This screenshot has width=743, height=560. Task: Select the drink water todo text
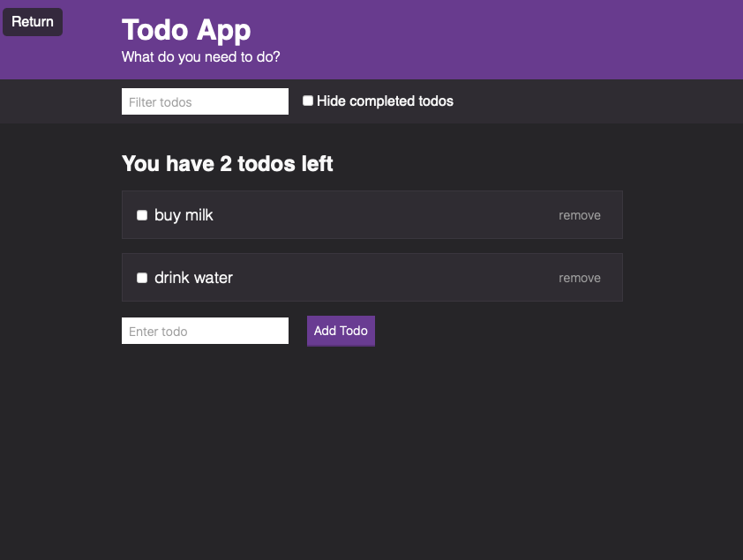pyautogui.click(x=193, y=278)
